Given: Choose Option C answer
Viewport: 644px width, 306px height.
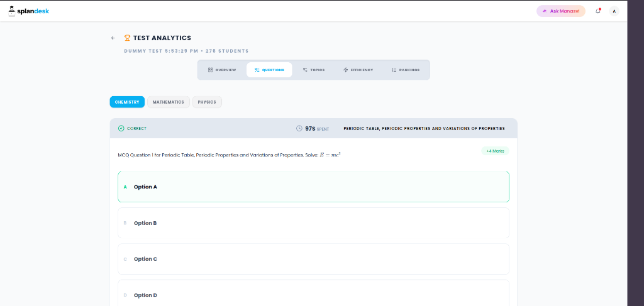Looking at the screenshot, I should (x=313, y=259).
